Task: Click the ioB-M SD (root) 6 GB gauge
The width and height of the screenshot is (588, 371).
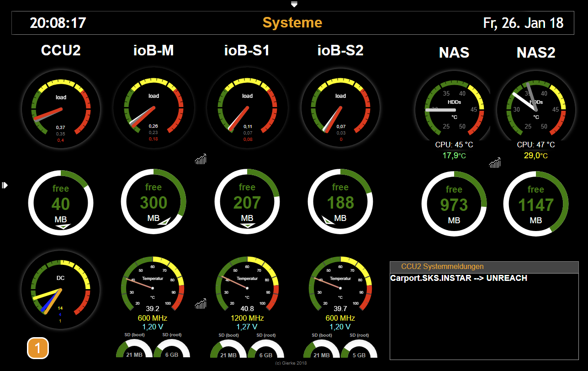Action: [x=172, y=348]
